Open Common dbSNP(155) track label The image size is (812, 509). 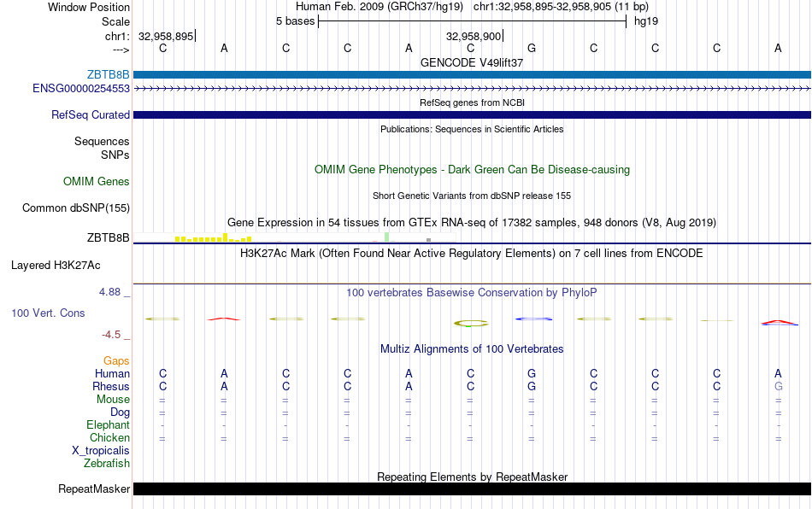coord(75,208)
